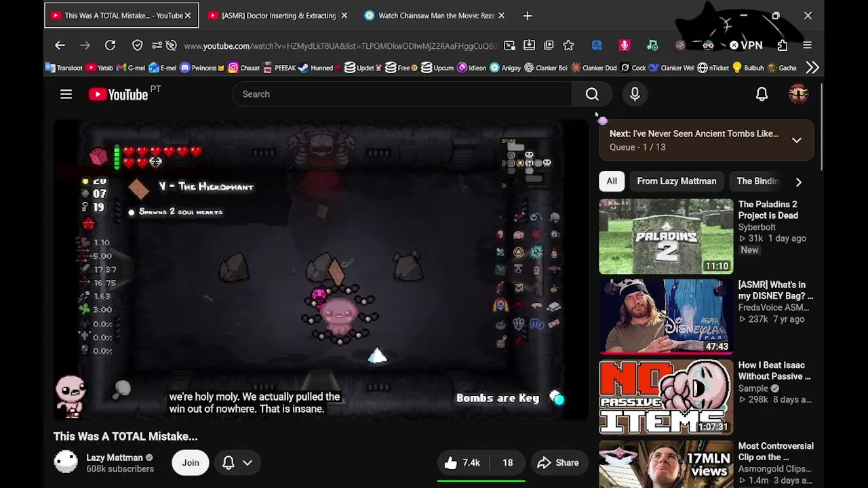868x488 pixels.
Task: Select the All filter chip
Action: click(612, 182)
